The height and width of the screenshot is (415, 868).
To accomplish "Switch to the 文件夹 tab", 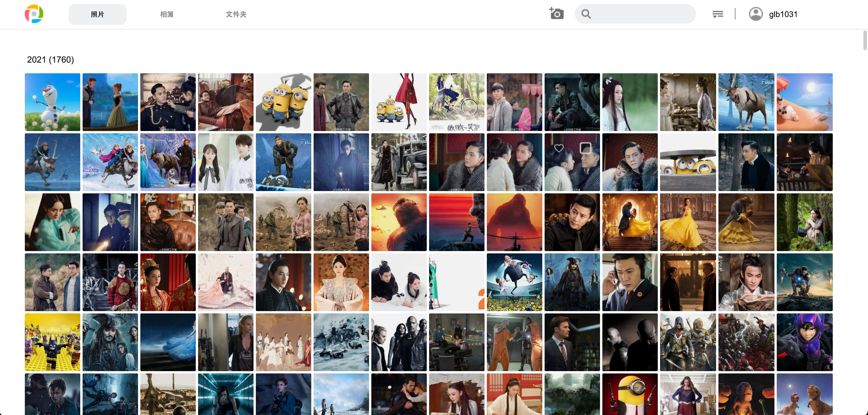I will click(236, 14).
